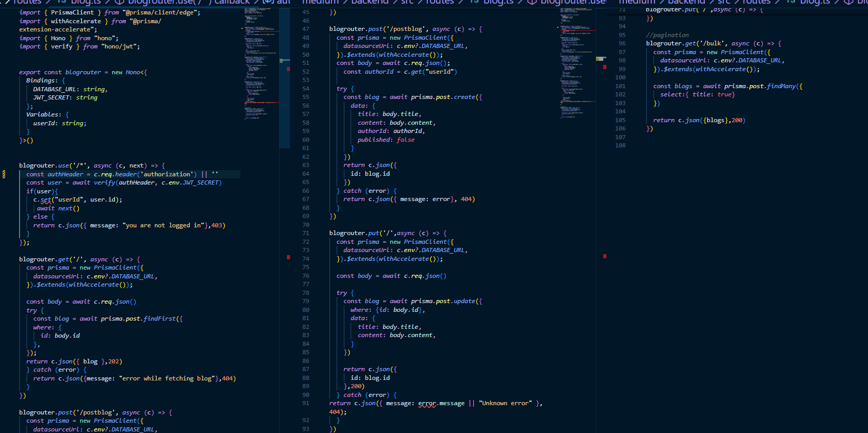This screenshot has width=868, height=433.
Task: Open 'backend' breadcrumb in middle editor
Action: pyautogui.click(x=369, y=2)
